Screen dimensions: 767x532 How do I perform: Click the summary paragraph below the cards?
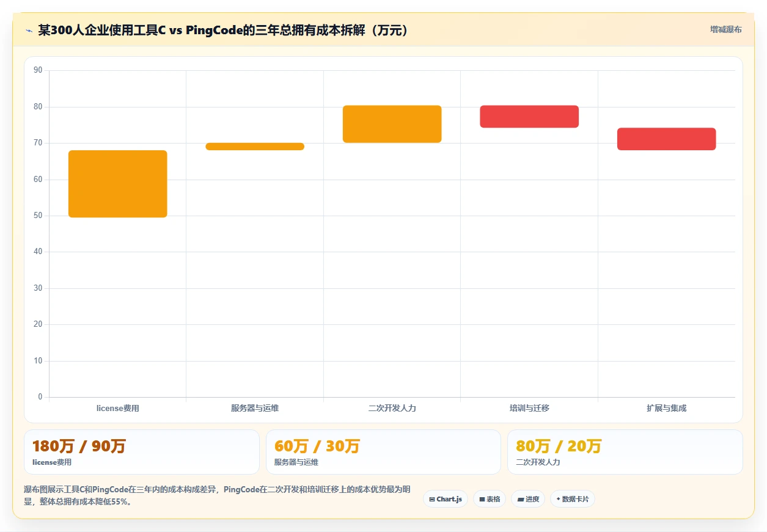(217, 496)
